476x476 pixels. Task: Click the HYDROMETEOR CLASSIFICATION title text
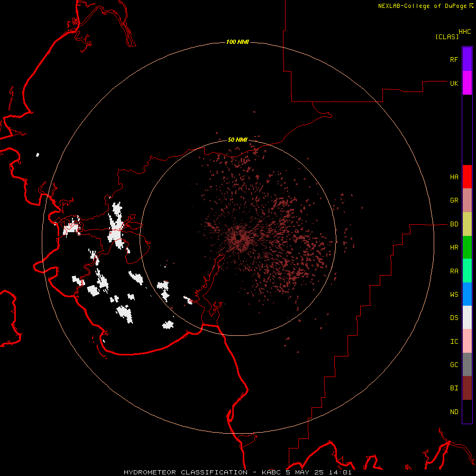[186, 472]
